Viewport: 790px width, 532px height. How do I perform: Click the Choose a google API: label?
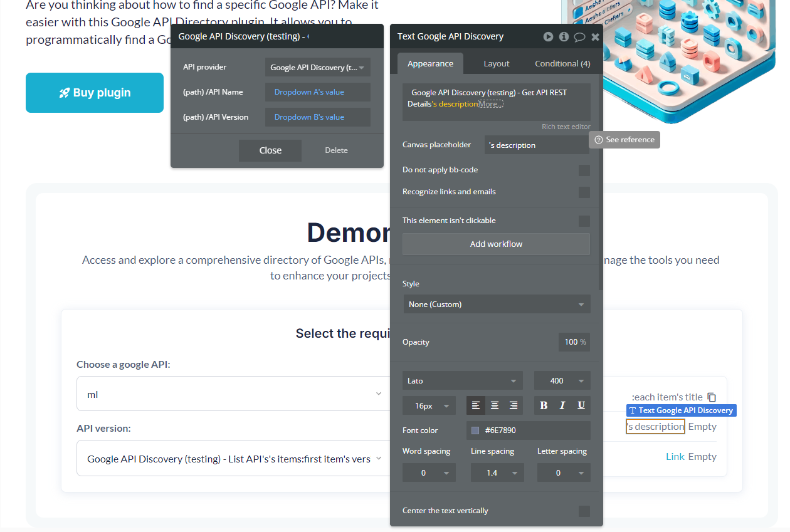pos(124,364)
